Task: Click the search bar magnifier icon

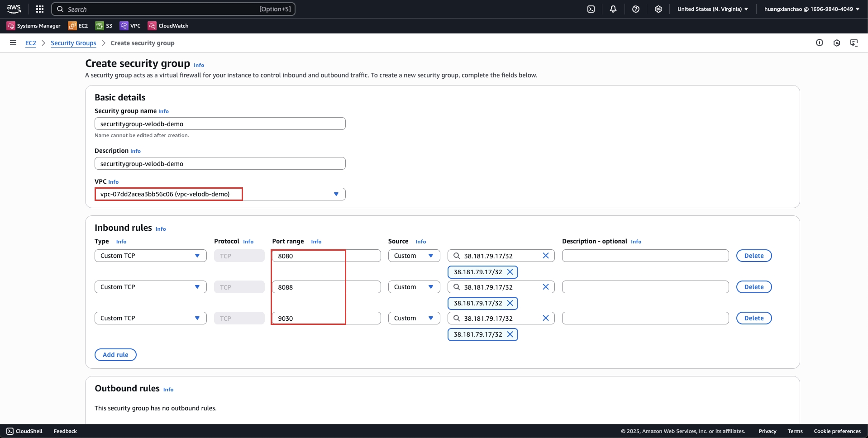Action: coord(60,9)
